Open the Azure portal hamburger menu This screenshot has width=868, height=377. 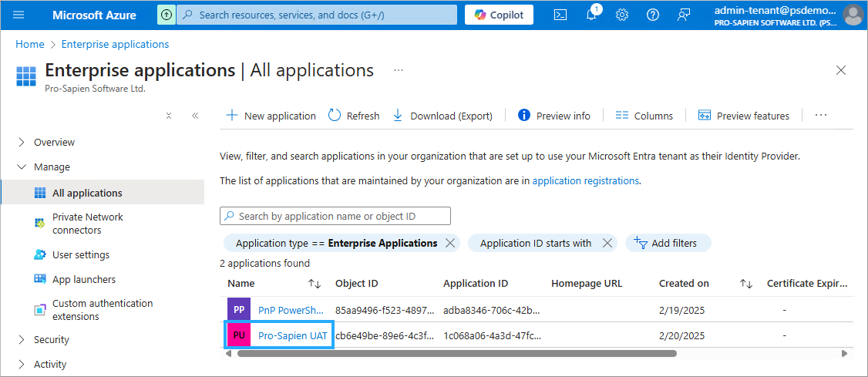[x=19, y=15]
